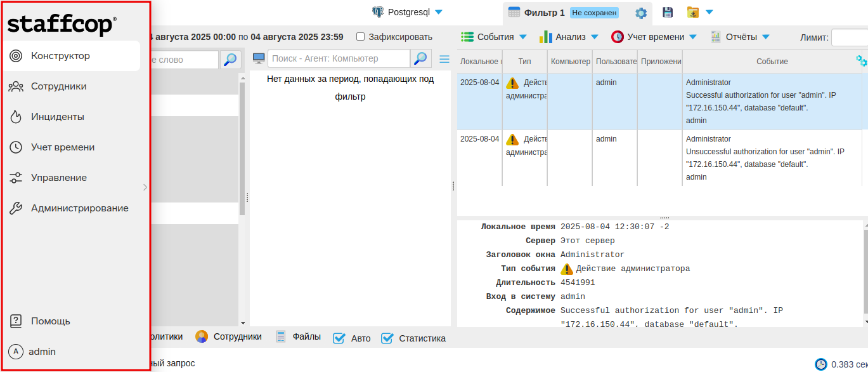Select the События list icon
Viewport: 868px width, 372px height.
(467, 36)
